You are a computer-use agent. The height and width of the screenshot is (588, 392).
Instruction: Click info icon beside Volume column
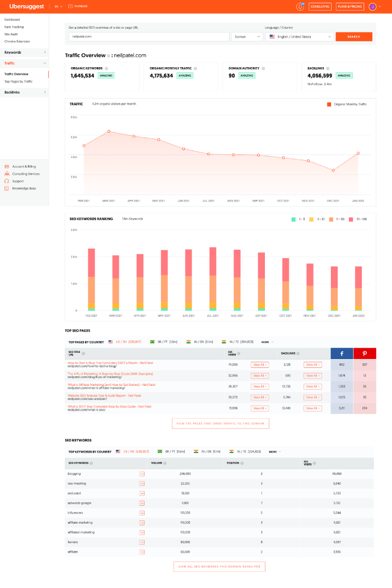click(165, 464)
